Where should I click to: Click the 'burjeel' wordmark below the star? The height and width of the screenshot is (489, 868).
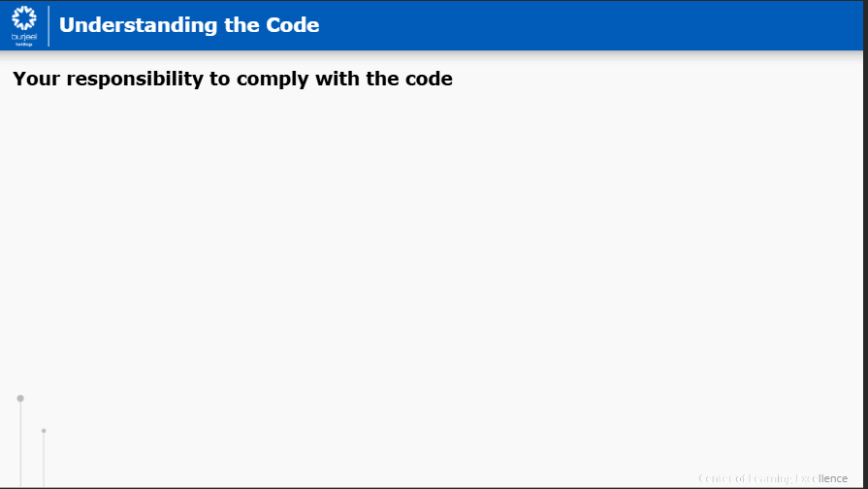coord(24,37)
